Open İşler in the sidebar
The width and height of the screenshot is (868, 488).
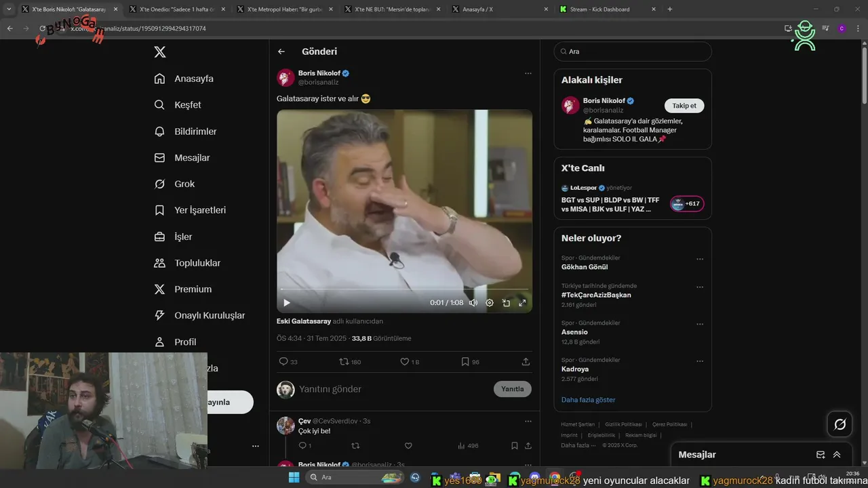[x=173, y=237]
